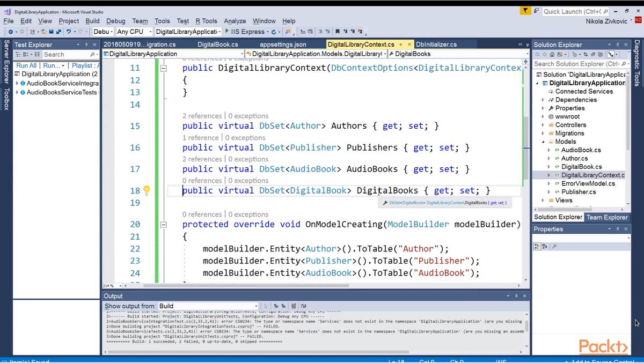Click the browser refresh icon beside IIS Express
This screenshot has height=363, width=644.
[x=274, y=32]
